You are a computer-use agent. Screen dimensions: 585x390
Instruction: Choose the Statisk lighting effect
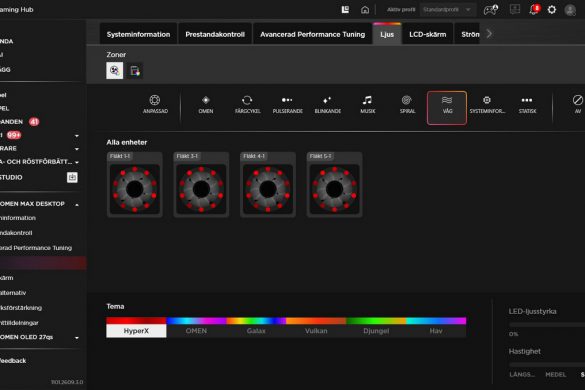[x=527, y=104]
